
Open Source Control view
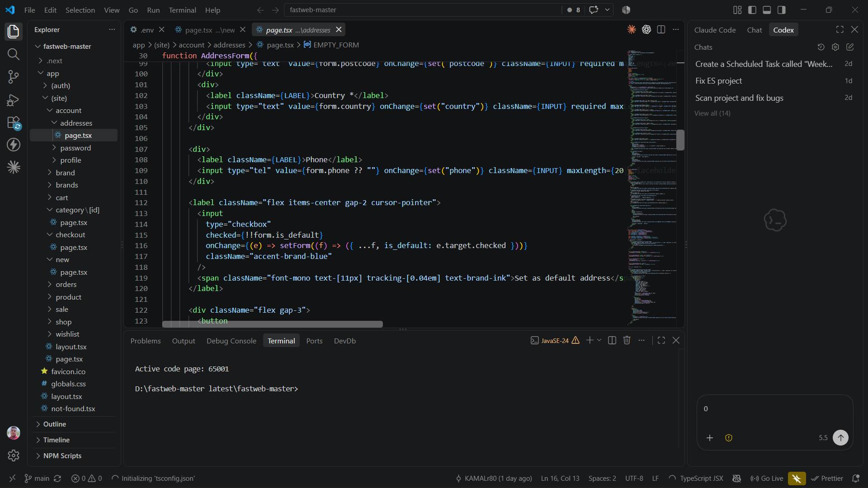[14, 77]
